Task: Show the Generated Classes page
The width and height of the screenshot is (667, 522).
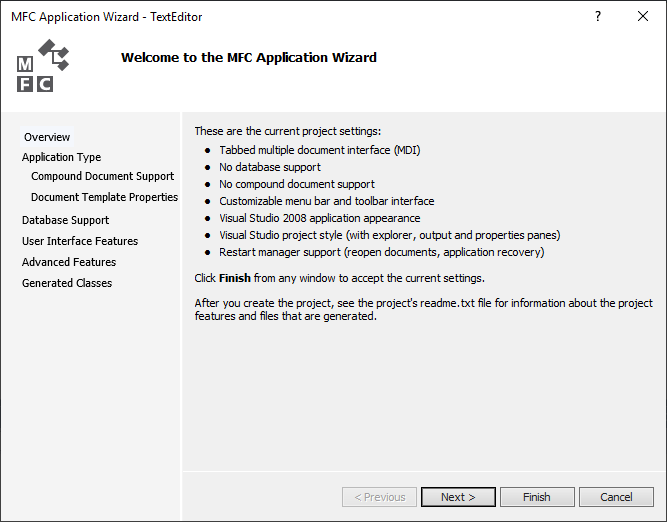Action: pyautogui.click(x=67, y=283)
